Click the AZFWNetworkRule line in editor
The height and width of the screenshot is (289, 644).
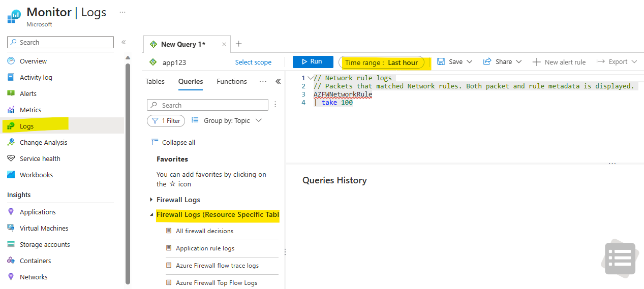(343, 94)
